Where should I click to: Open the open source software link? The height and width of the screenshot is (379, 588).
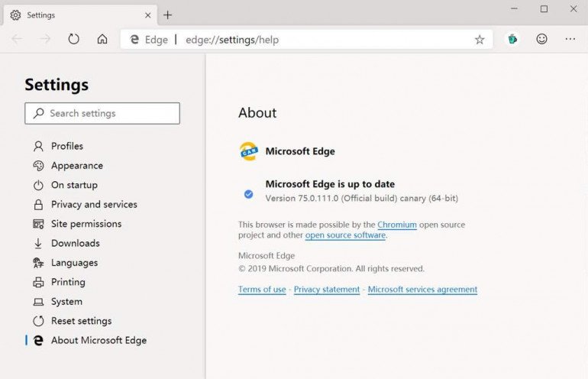tap(345, 235)
